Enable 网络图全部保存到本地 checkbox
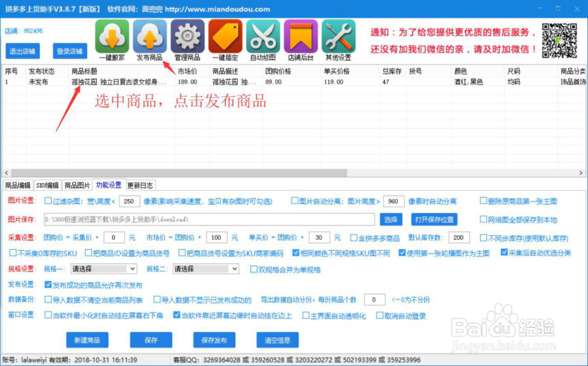The width and height of the screenshot is (588, 366). [x=483, y=219]
